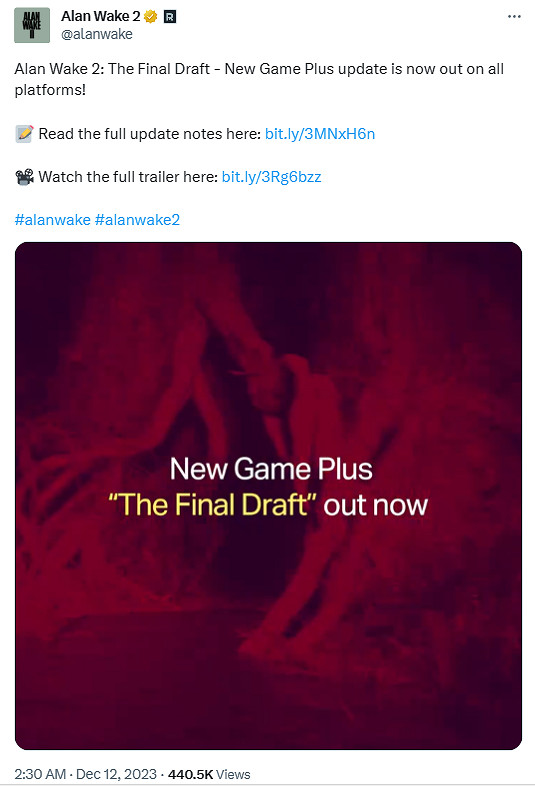Click the Alan Wake 2 display name
The image size is (535, 786).
pyautogui.click(x=101, y=17)
